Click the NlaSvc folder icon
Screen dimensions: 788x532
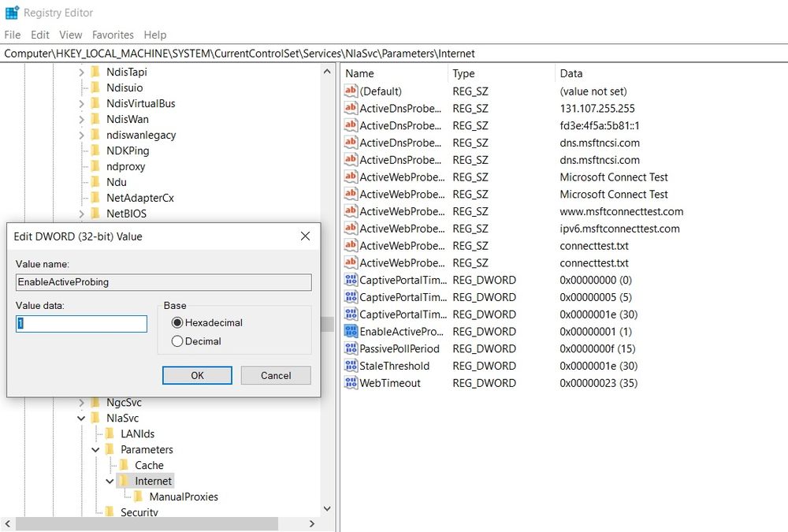pos(95,418)
